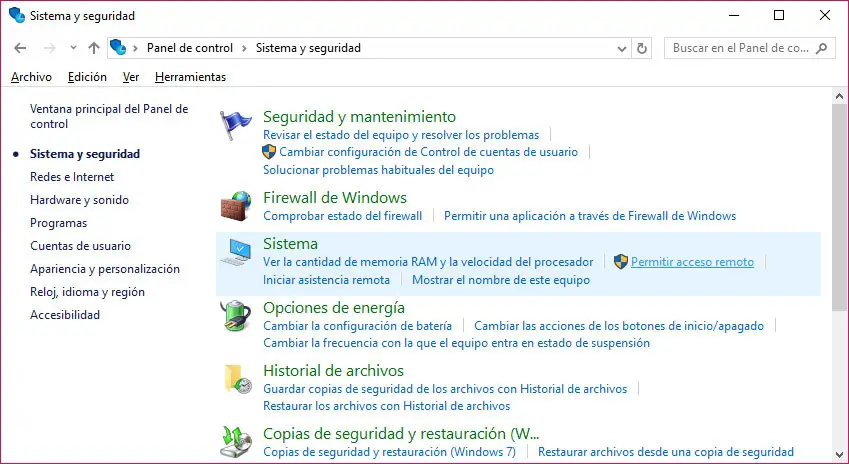Screen dimensions: 849x464
Task: Click Mostrar el nombre de este equipo
Action: pos(501,280)
